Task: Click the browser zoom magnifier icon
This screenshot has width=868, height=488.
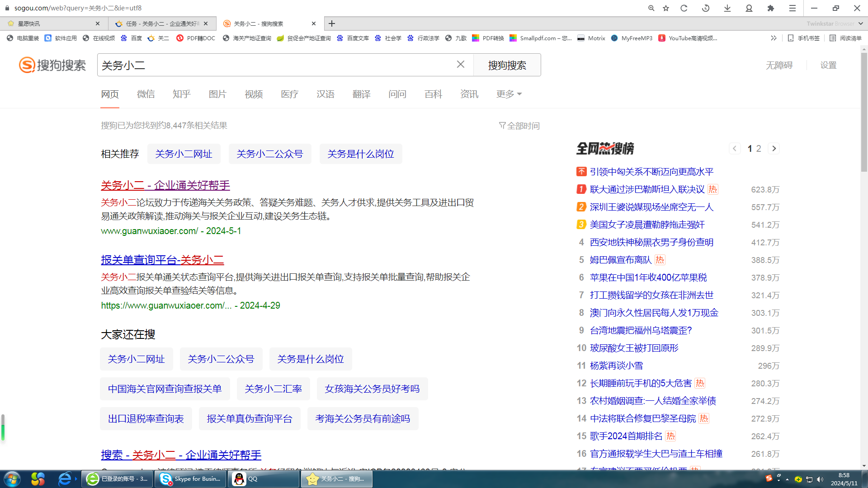Action: 651,8
